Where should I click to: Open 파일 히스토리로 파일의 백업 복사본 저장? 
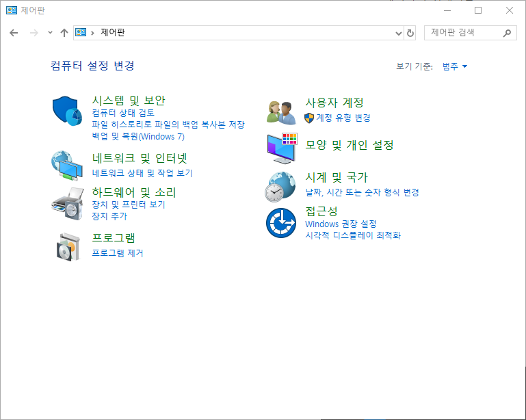pyautogui.click(x=168, y=124)
